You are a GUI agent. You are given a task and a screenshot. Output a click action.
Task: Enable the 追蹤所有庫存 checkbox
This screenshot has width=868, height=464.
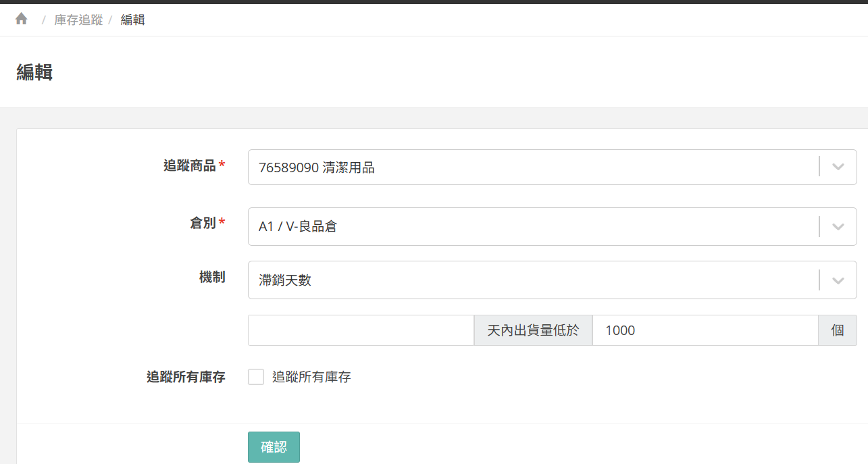[x=256, y=377]
